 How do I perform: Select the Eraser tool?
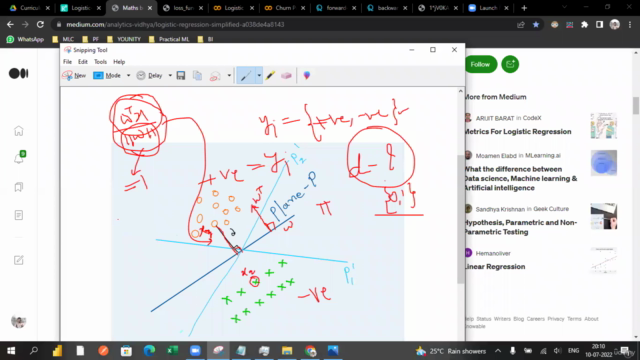[x=286, y=76]
